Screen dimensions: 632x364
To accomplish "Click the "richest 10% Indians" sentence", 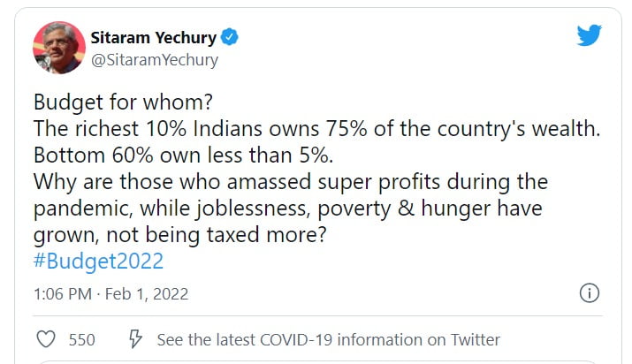I will (x=316, y=128).
